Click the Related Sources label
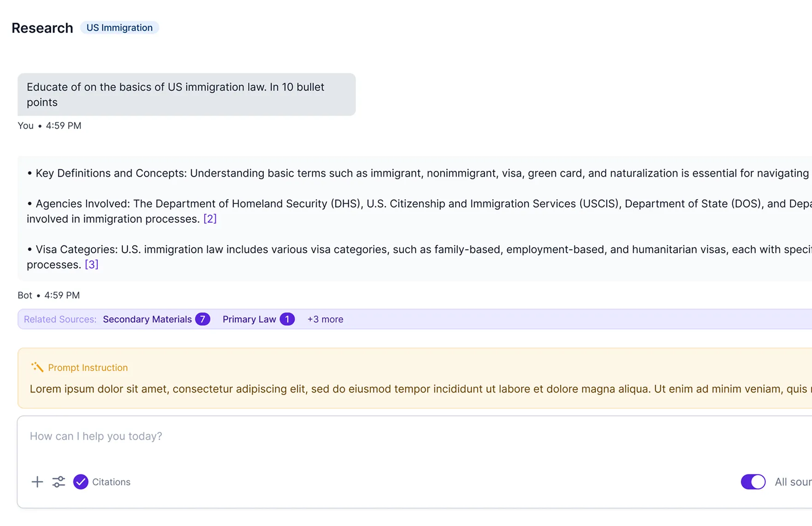 click(60, 319)
